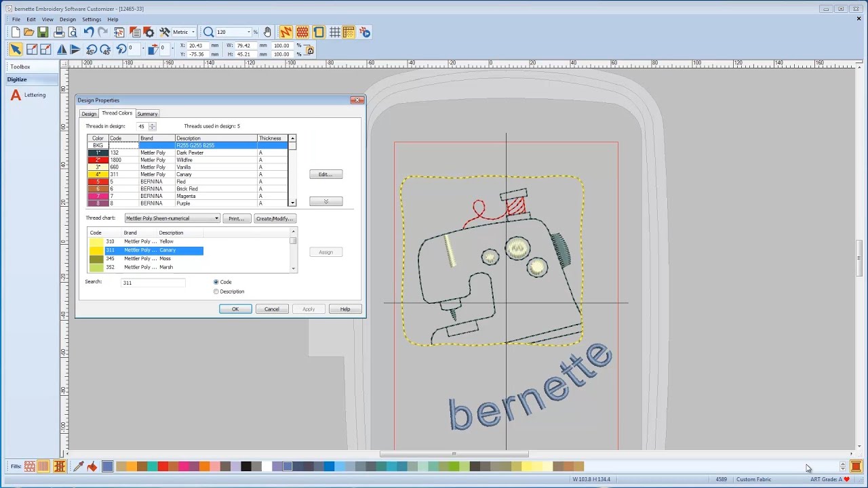This screenshot has width=868, height=488.
Task: Expand the double-chevron button below Edit
Action: pyautogui.click(x=325, y=201)
